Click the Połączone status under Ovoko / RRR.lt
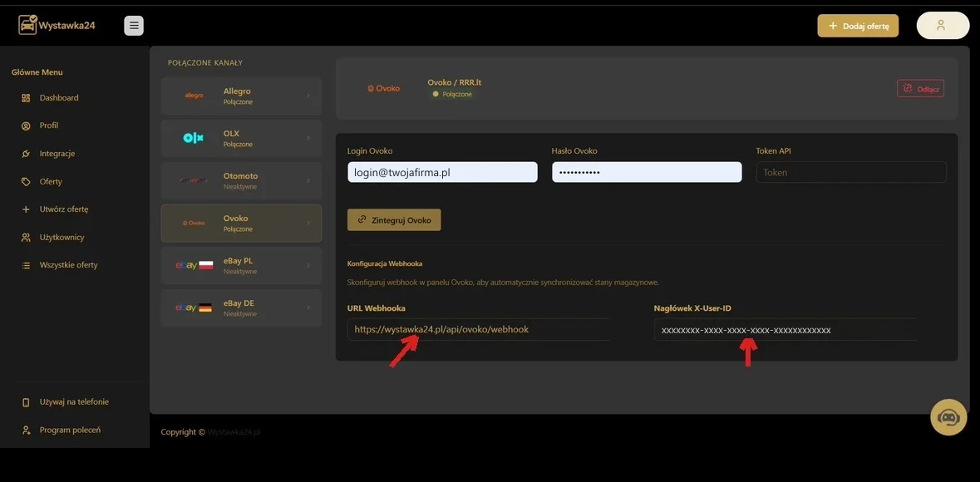 [x=452, y=95]
